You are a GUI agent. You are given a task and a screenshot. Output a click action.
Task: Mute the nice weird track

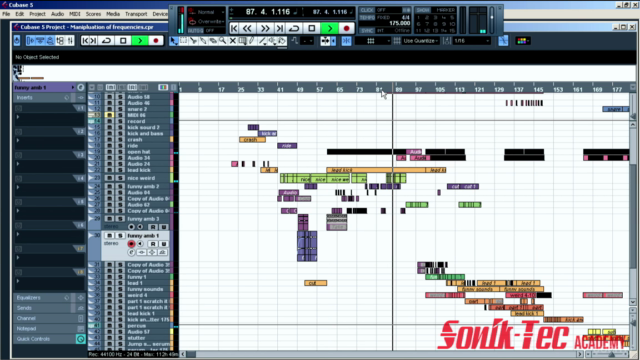[109, 178]
